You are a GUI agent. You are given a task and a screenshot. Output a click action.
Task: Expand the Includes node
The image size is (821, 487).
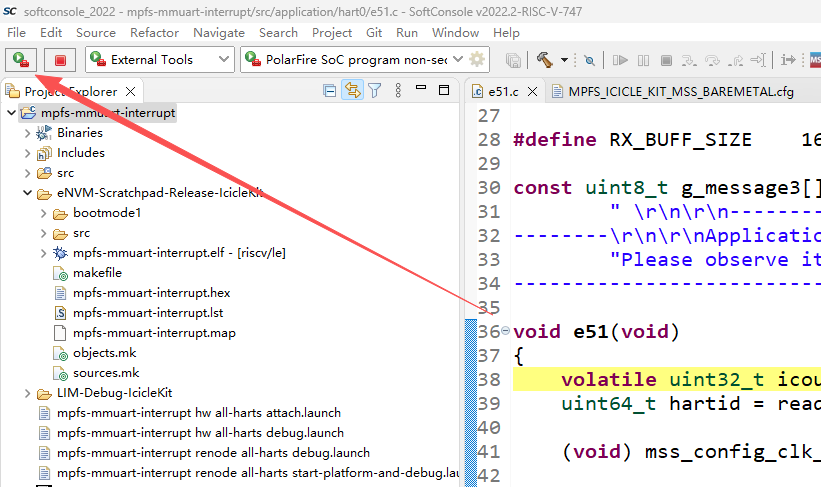pyautogui.click(x=27, y=153)
